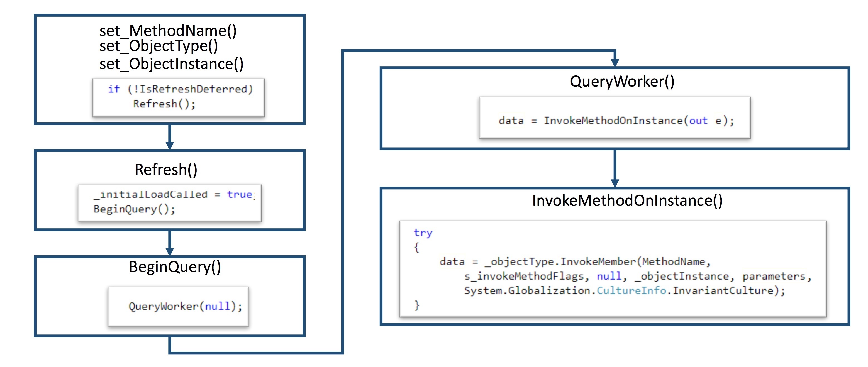Click the set_ObjectType() text line
Screen dimensions: 868x367
point(159,46)
